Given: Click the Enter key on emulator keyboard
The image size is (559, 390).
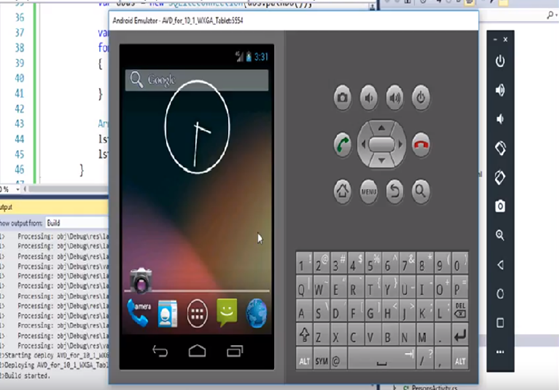Looking at the screenshot, I should pyautogui.click(x=460, y=335).
